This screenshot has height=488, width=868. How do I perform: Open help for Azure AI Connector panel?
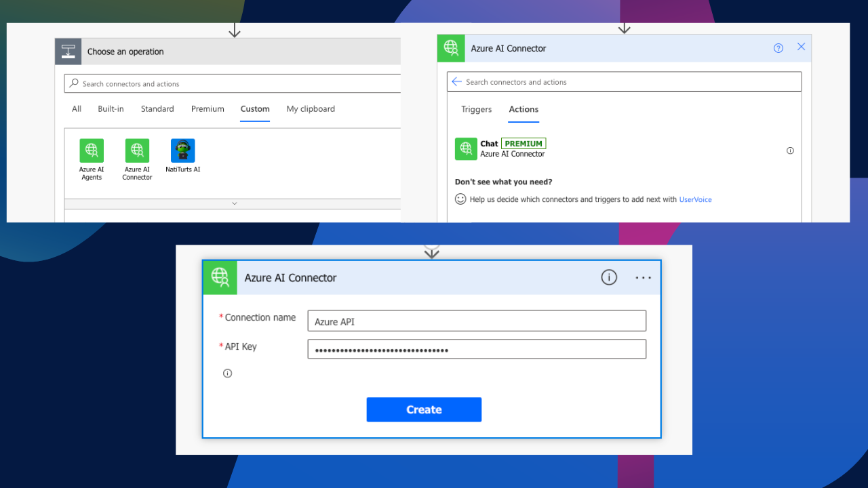coord(778,48)
